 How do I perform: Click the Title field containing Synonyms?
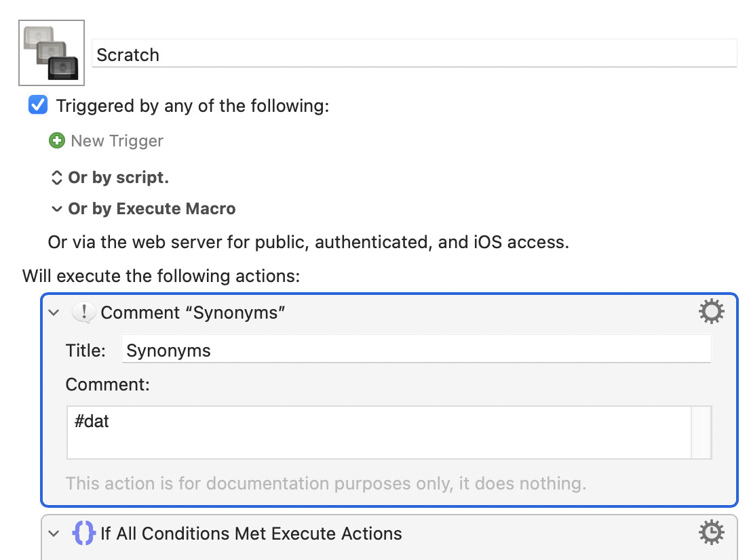point(417,350)
